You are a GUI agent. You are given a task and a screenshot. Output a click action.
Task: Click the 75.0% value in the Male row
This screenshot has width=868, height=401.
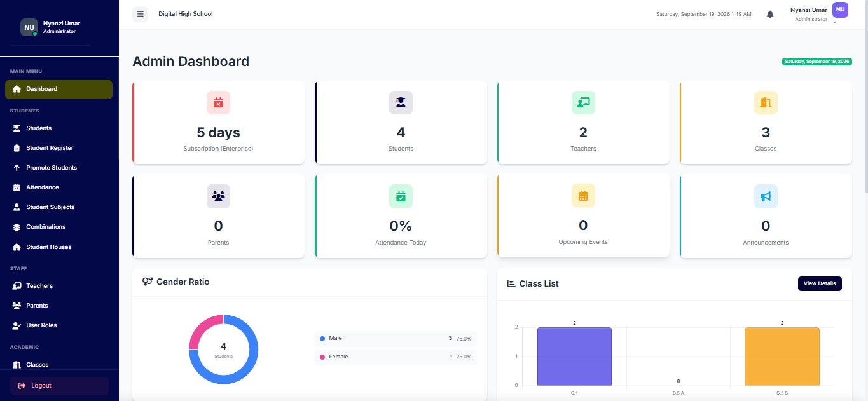(464, 339)
